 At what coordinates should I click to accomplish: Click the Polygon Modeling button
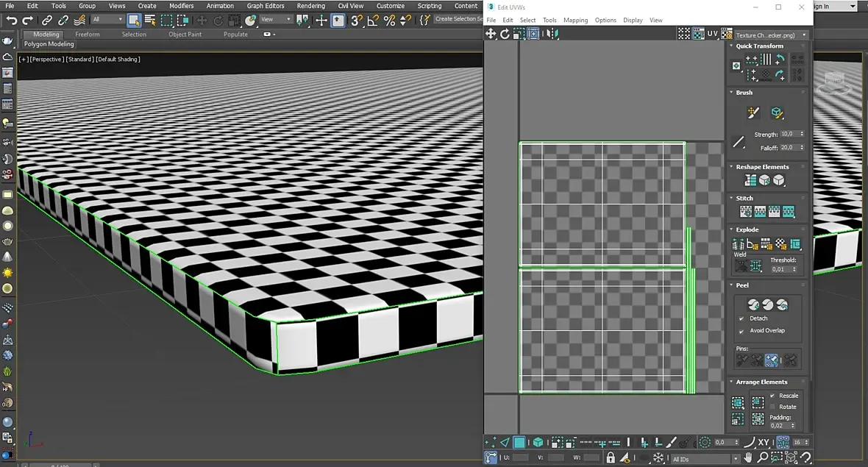(x=49, y=44)
